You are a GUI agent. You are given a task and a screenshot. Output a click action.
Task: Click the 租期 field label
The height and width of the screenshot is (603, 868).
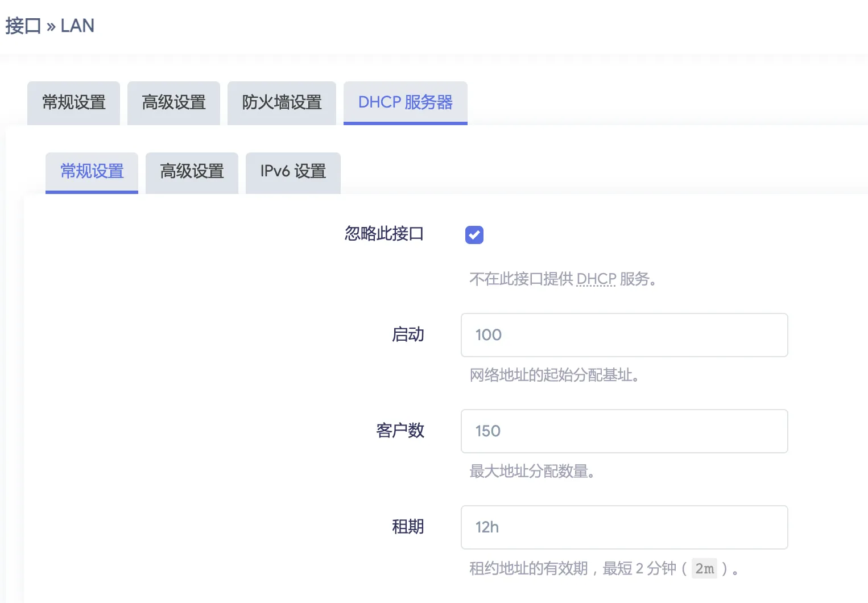(408, 527)
